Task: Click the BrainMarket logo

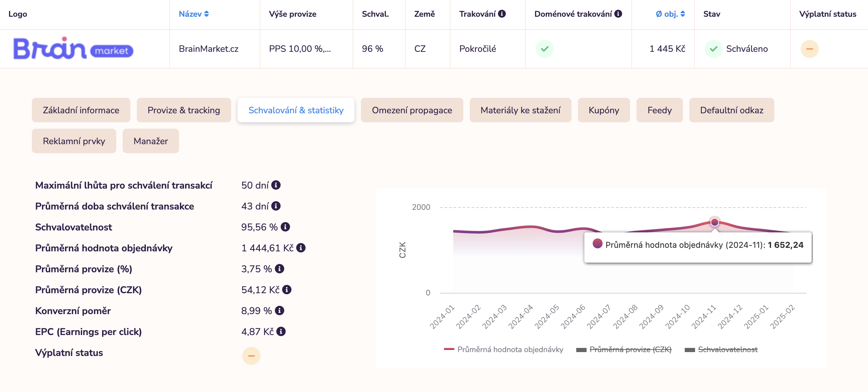Action: coord(73,49)
